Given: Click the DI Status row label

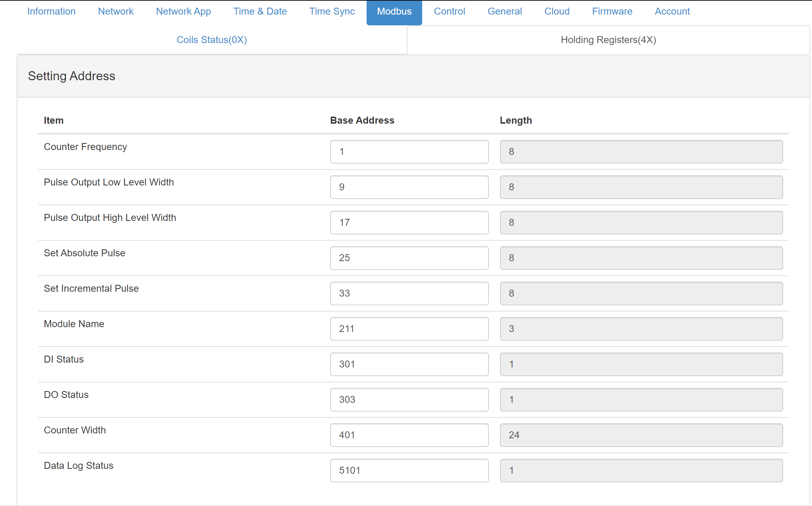Looking at the screenshot, I should [x=64, y=359].
